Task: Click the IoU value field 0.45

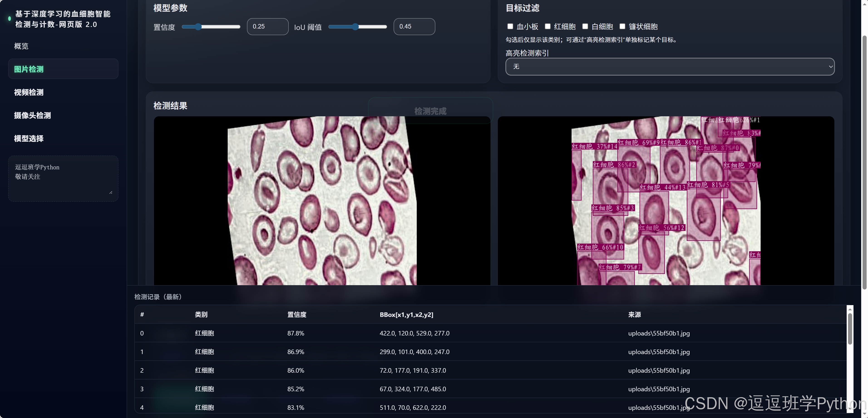Action: pos(414,27)
